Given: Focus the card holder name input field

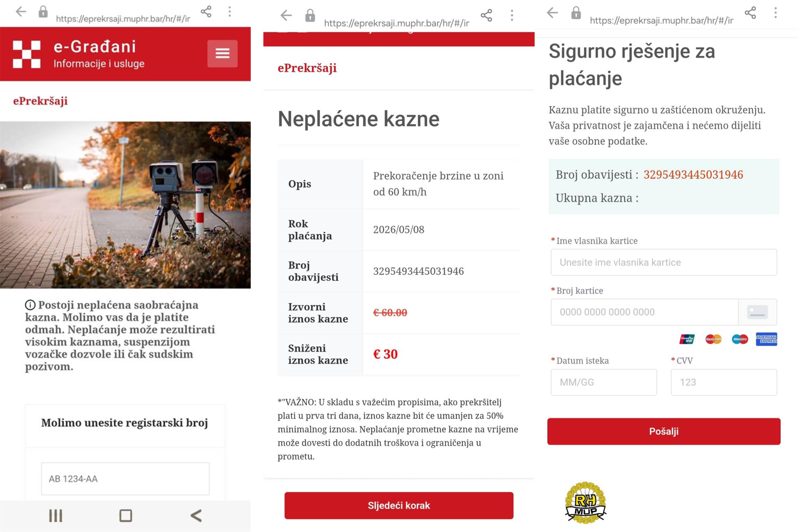Looking at the screenshot, I should [664, 262].
